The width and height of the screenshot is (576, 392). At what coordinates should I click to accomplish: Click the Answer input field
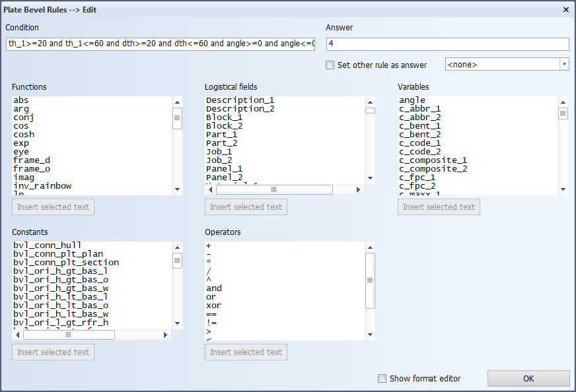coord(447,44)
